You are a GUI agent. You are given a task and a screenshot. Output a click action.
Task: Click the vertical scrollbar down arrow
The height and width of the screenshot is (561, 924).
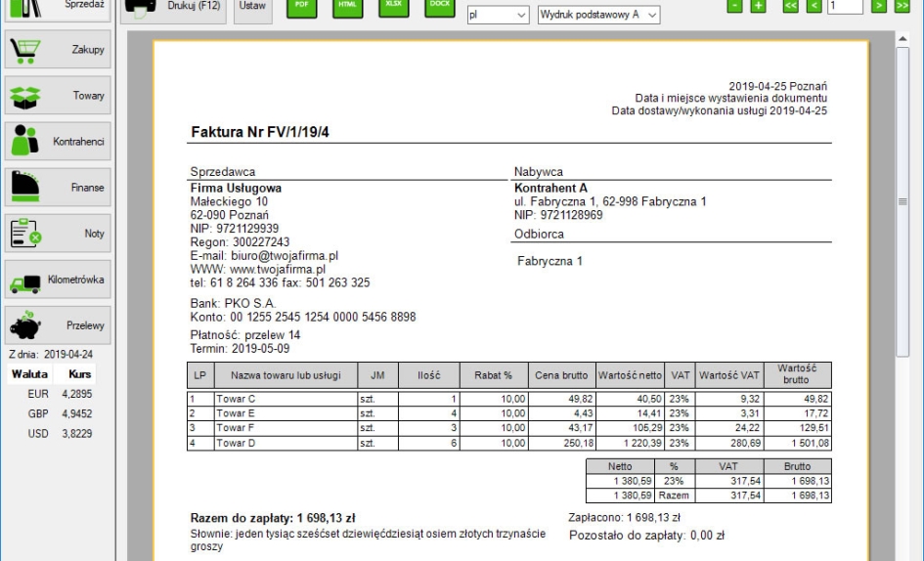[903, 553]
